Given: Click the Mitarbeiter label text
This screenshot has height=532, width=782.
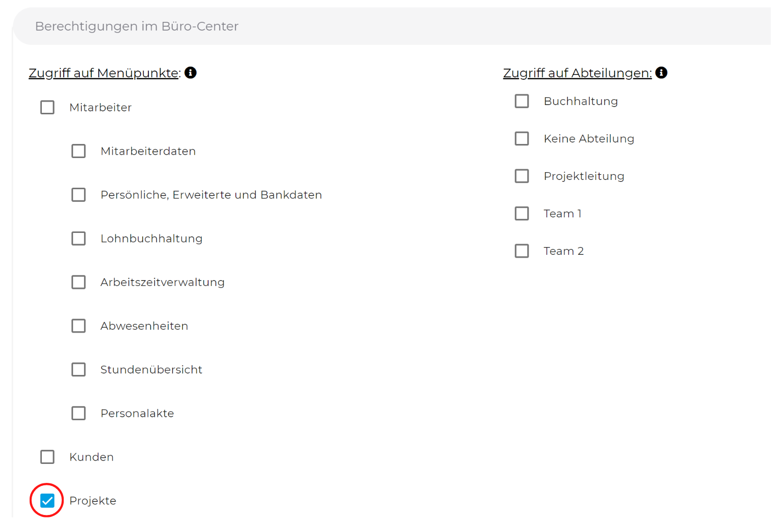Looking at the screenshot, I should pos(101,107).
